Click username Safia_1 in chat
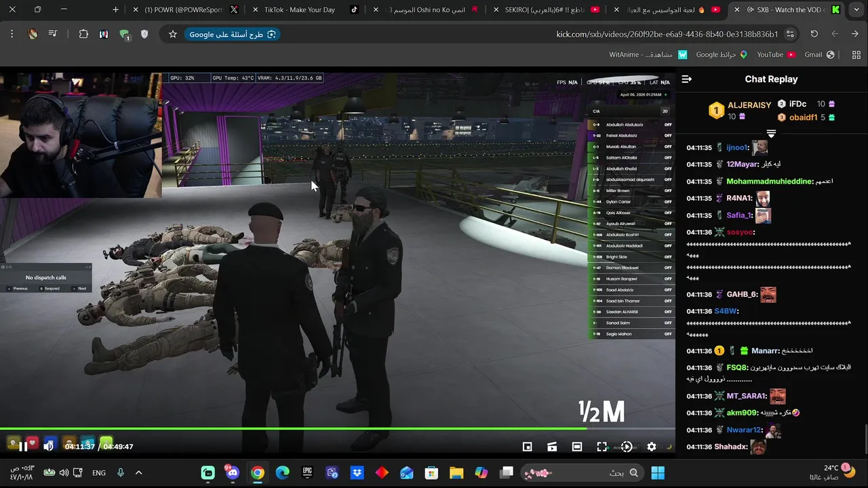Image resolution: width=868 pixels, height=488 pixels. tap(739, 216)
